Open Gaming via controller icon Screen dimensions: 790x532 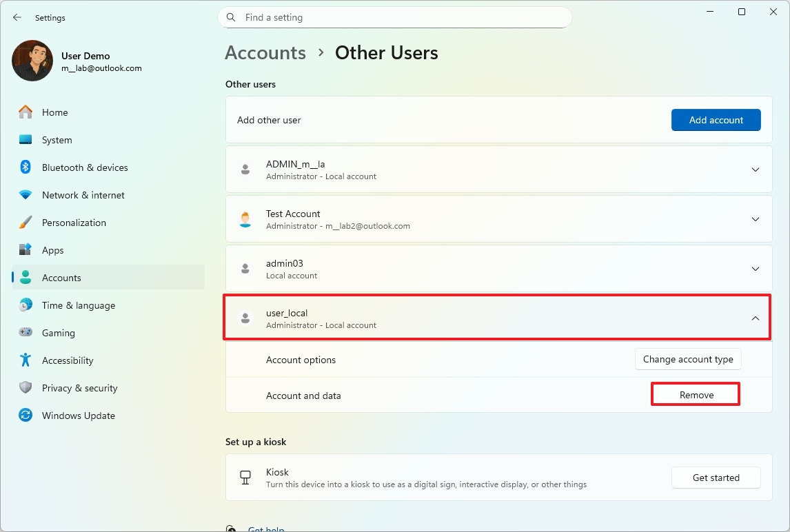coord(26,333)
